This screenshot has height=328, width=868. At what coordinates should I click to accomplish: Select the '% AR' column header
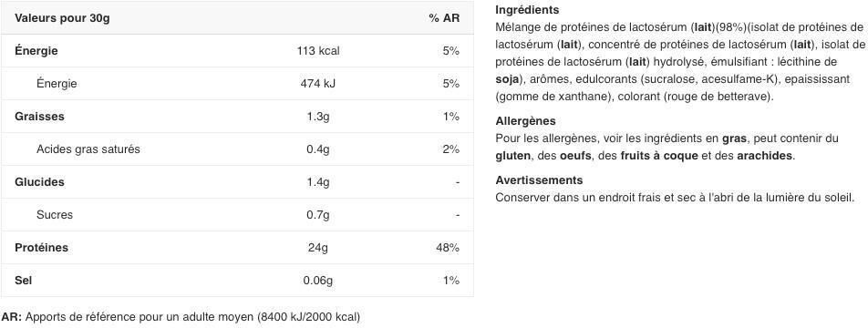(x=444, y=18)
